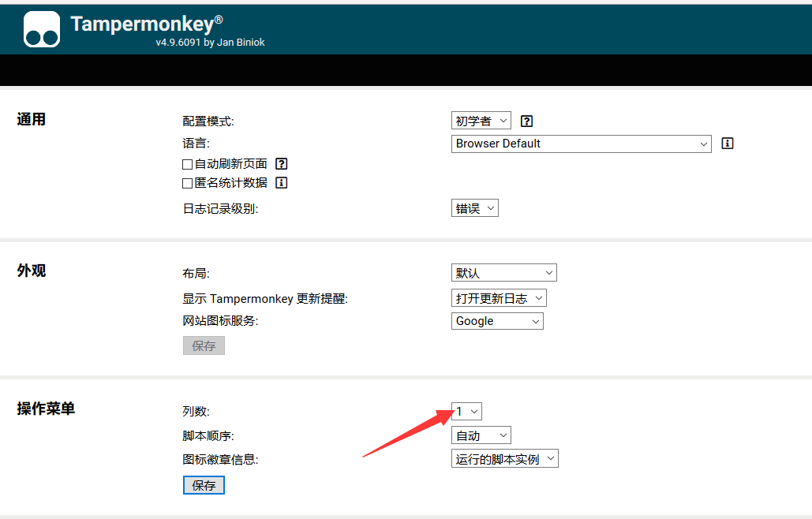Expand the 语言 Browser Default dropdown

581,144
